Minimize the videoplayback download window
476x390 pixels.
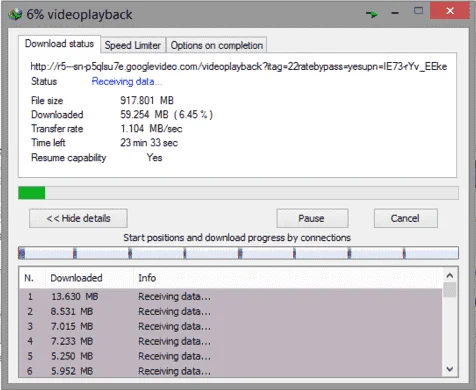click(x=395, y=13)
